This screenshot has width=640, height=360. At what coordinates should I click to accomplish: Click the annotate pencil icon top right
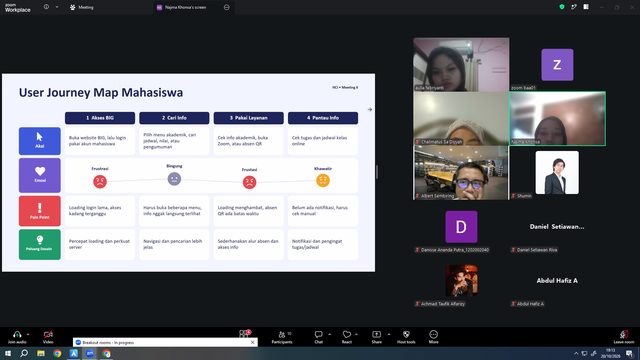coord(574,7)
